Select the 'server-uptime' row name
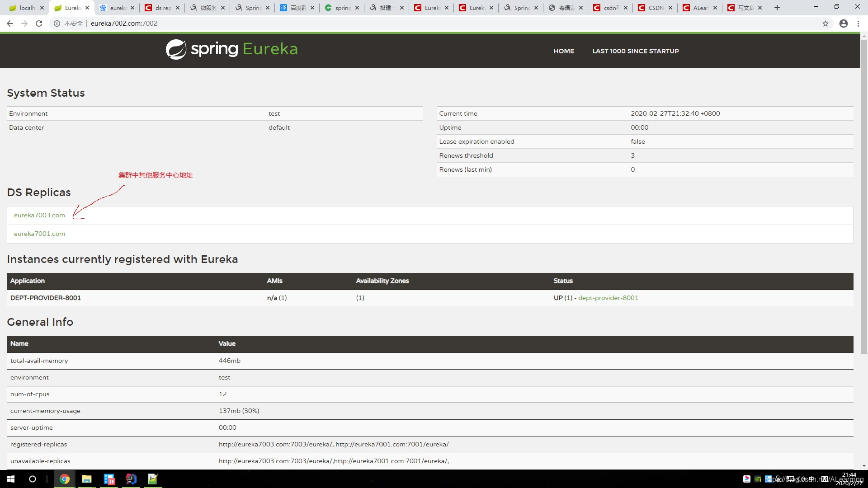 pos(32,428)
